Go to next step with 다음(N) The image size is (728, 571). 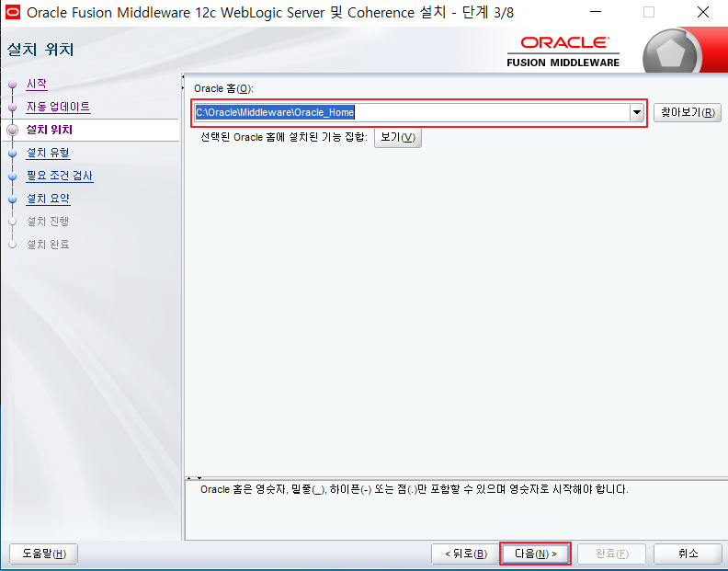535,554
